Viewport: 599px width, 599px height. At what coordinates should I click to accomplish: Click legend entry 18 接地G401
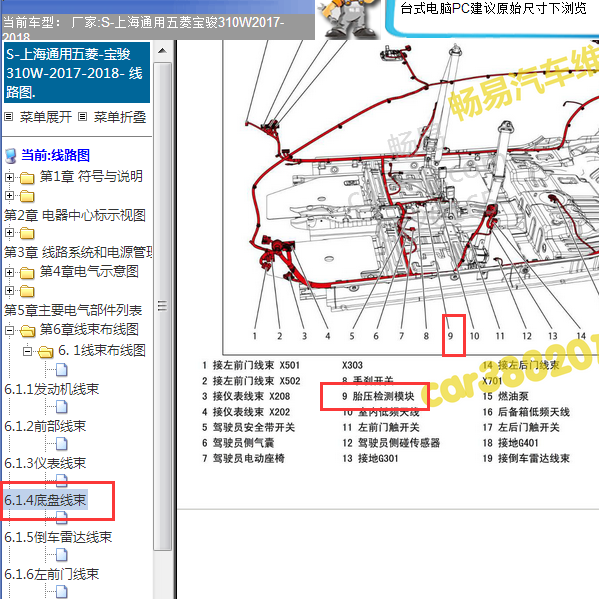click(511, 443)
